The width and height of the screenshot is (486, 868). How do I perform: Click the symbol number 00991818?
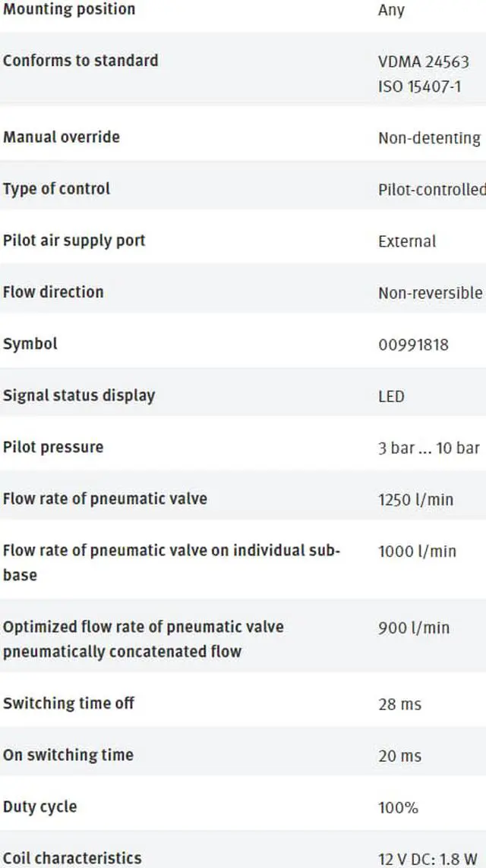(413, 344)
